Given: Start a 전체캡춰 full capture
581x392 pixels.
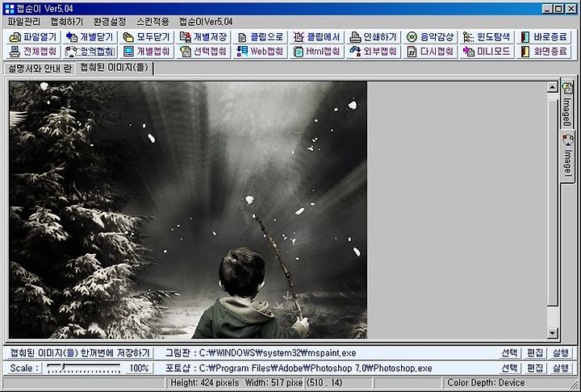Looking at the screenshot, I should click(33, 52).
